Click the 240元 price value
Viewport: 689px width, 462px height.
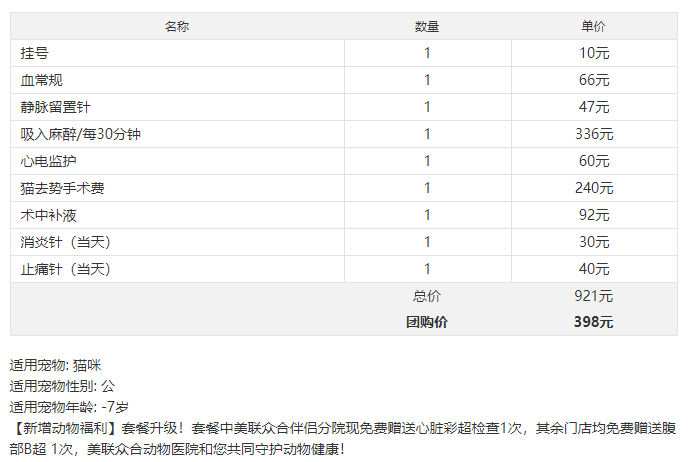[594, 188]
